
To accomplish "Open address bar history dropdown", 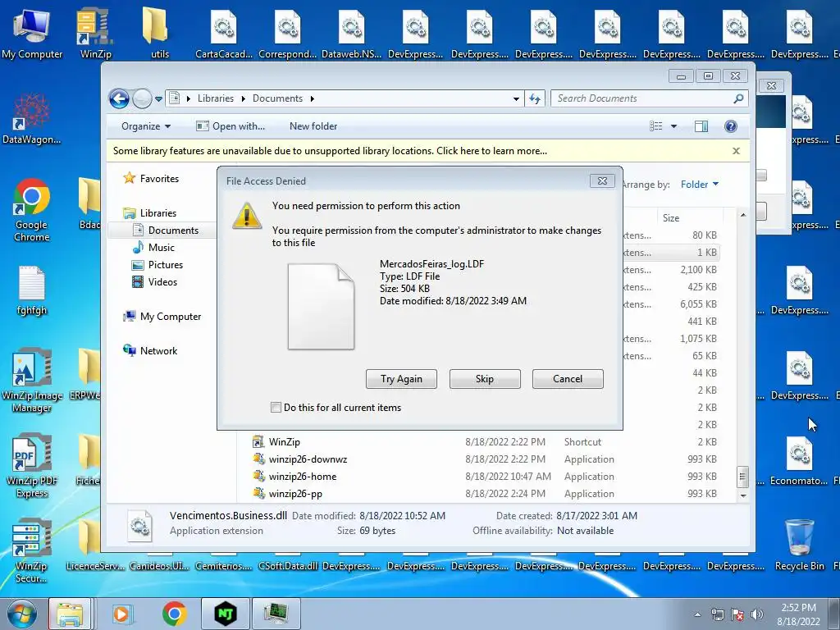I will 516,98.
